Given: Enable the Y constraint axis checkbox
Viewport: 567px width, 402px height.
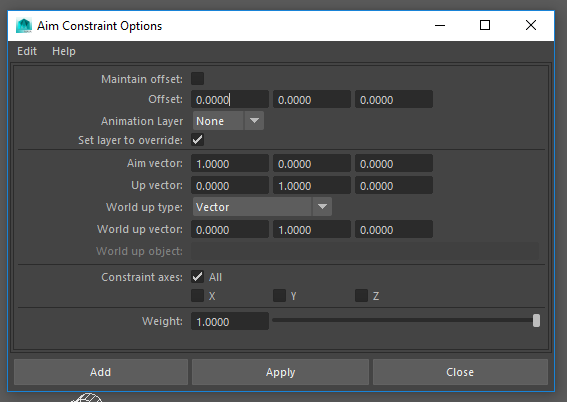Looking at the screenshot, I should (x=280, y=296).
